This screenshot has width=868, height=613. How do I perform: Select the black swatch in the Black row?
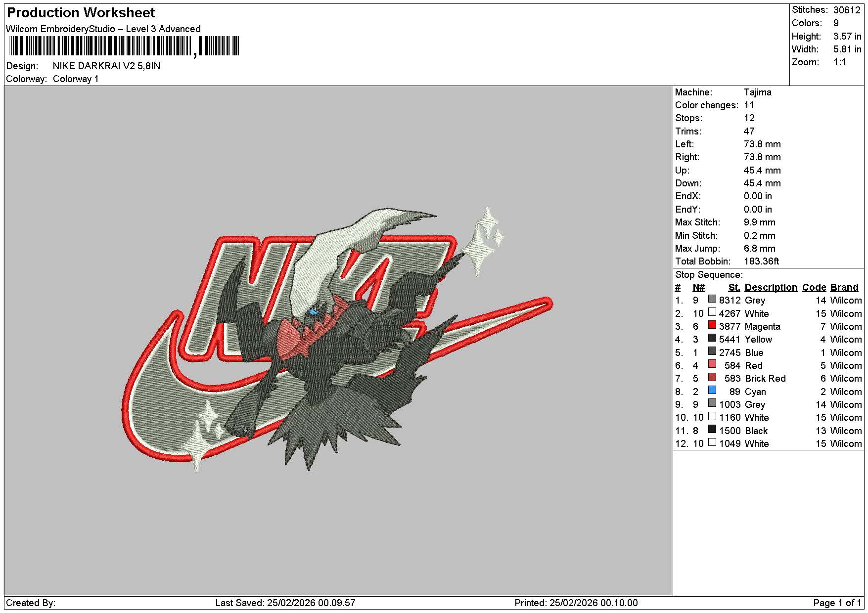click(712, 429)
